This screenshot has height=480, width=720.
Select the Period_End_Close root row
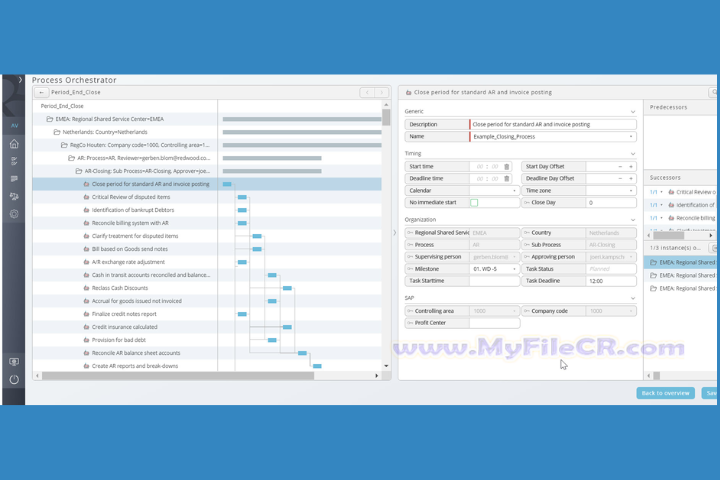click(62, 106)
